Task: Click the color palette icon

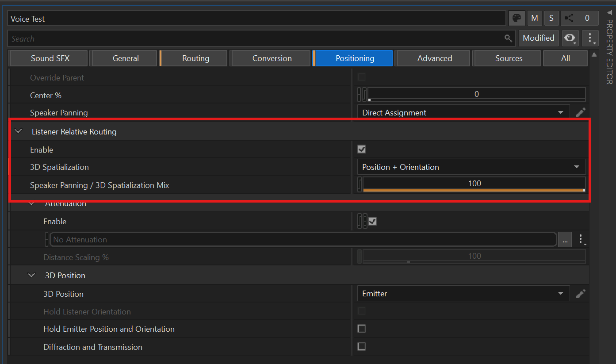Action: pyautogui.click(x=516, y=18)
